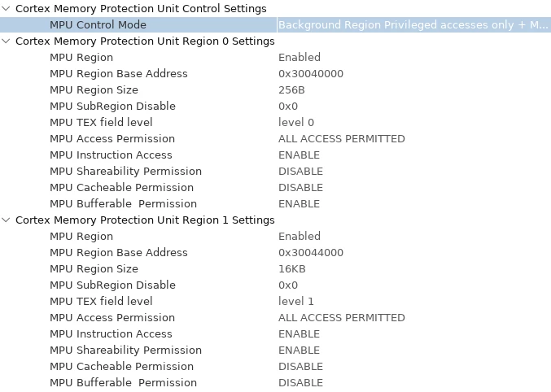
Task: Open Region 0 size value 256B
Action: (x=291, y=90)
